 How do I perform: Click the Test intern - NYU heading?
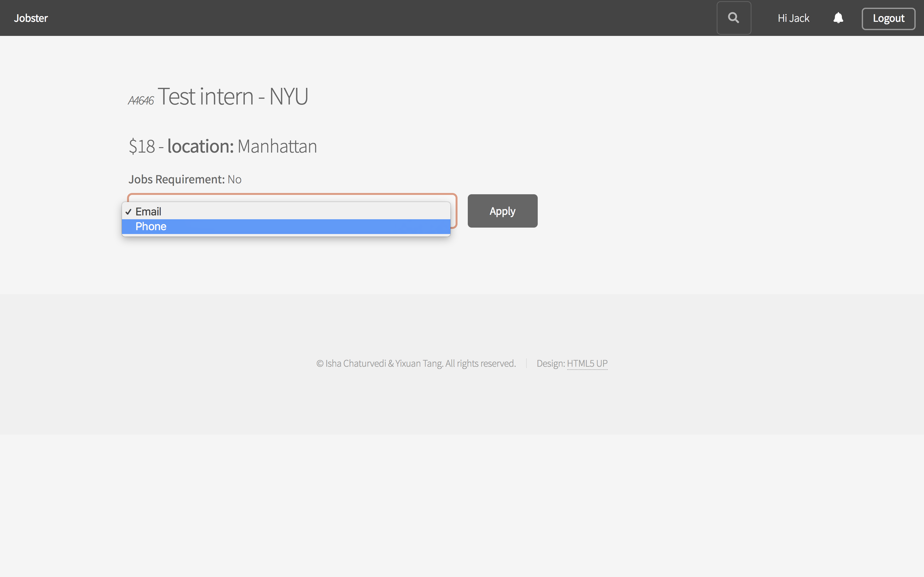click(233, 96)
